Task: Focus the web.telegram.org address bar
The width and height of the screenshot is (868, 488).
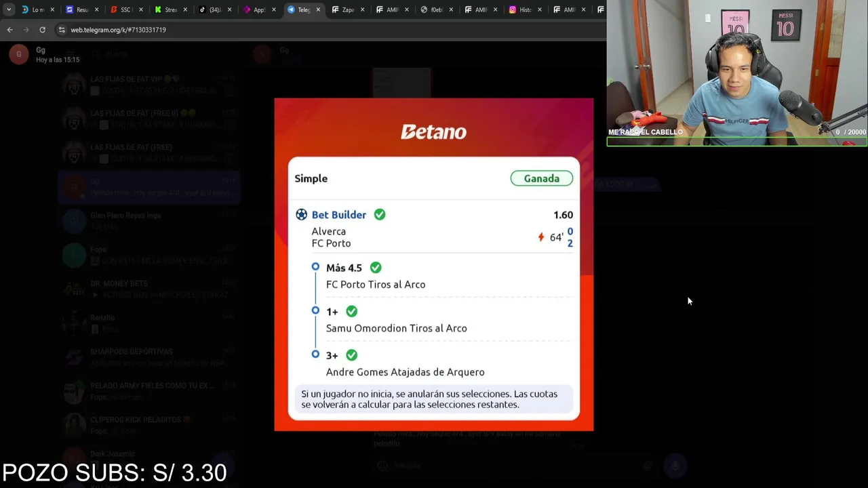Action: [325, 30]
